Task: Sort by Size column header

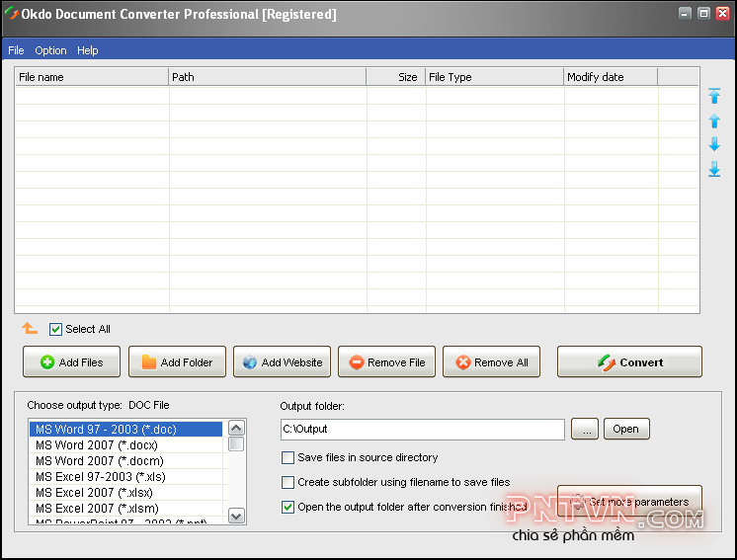Action: click(x=396, y=77)
